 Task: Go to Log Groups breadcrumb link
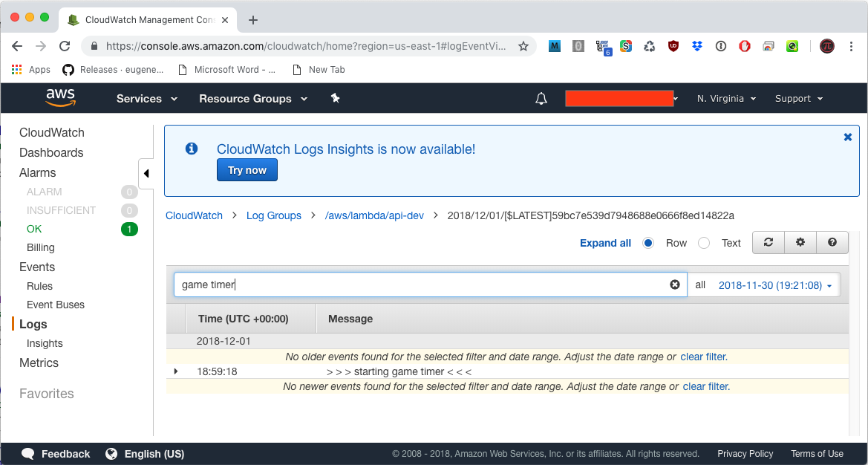click(x=274, y=215)
